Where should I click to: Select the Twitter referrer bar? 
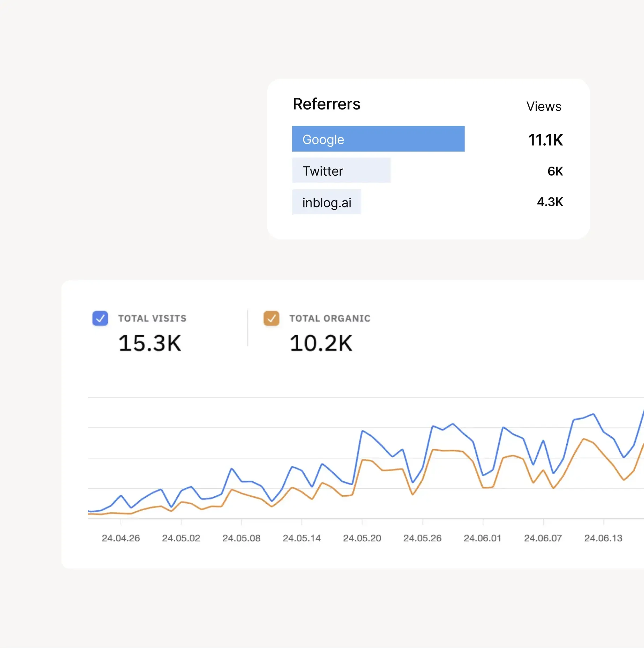[341, 170]
